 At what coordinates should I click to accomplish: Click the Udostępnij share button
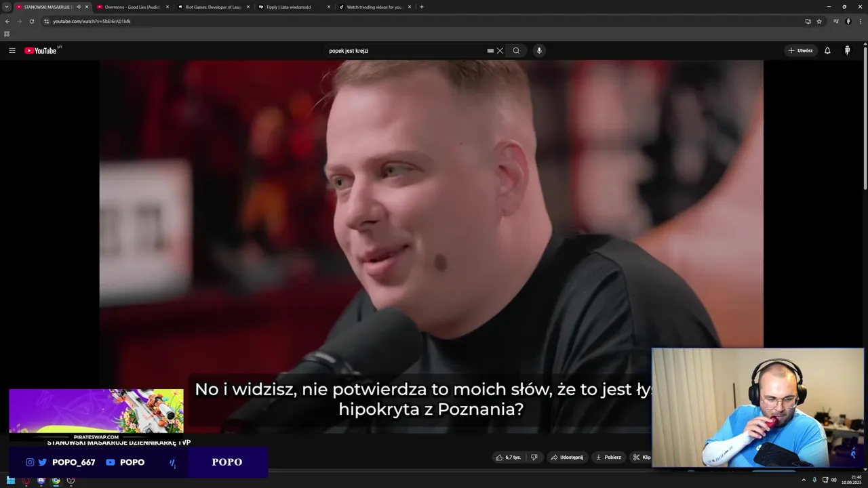(x=567, y=457)
